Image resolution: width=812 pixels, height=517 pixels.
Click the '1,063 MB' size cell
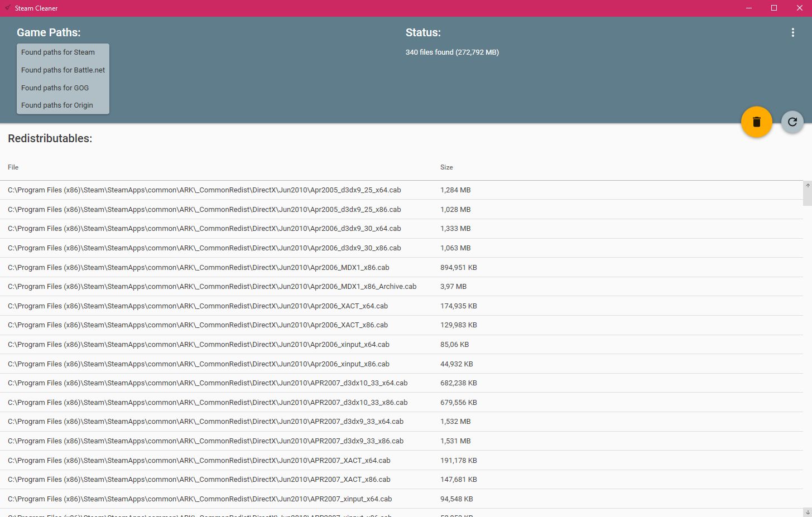[x=455, y=248]
